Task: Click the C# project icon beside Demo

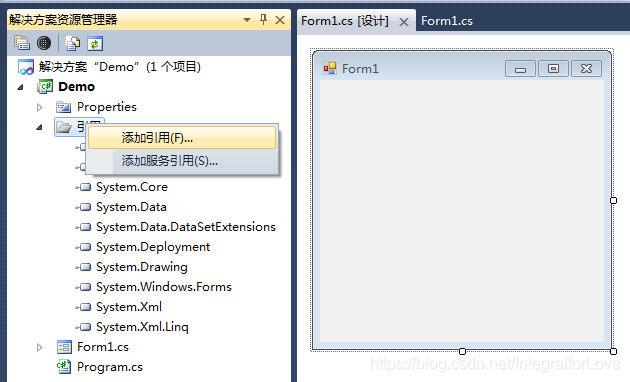Action: coord(45,87)
